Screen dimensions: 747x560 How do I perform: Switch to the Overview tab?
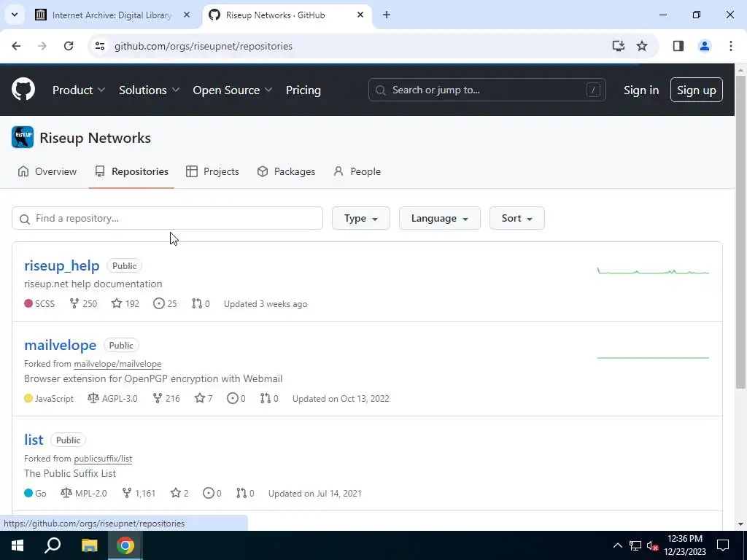[47, 171]
